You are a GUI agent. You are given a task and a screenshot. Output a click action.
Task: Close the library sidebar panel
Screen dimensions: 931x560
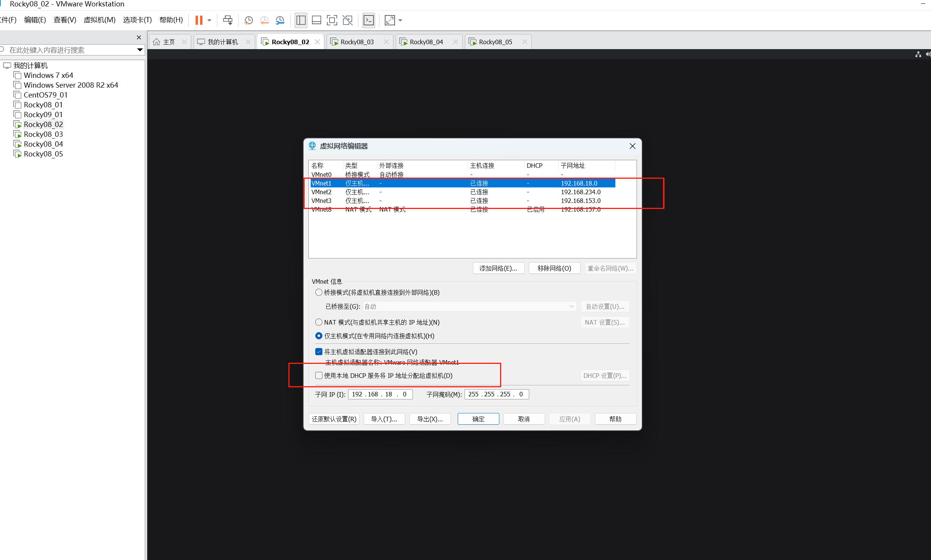139,37
